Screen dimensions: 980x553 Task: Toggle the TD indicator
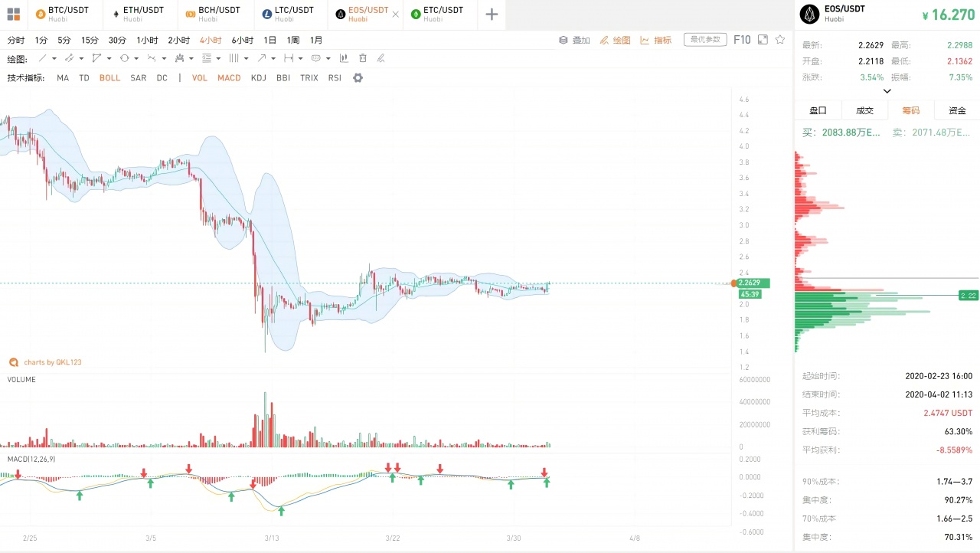click(x=84, y=77)
